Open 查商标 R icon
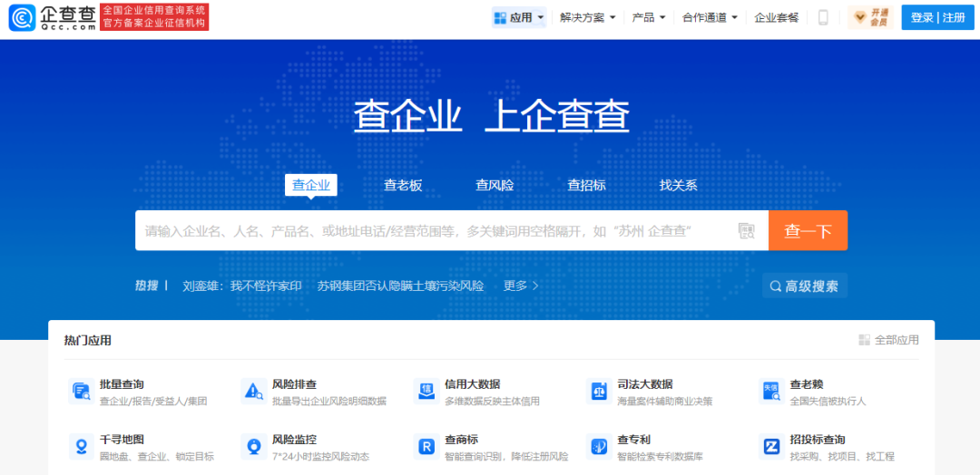Image resolution: width=980 pixels, height=475 pixels. (426, 446)
